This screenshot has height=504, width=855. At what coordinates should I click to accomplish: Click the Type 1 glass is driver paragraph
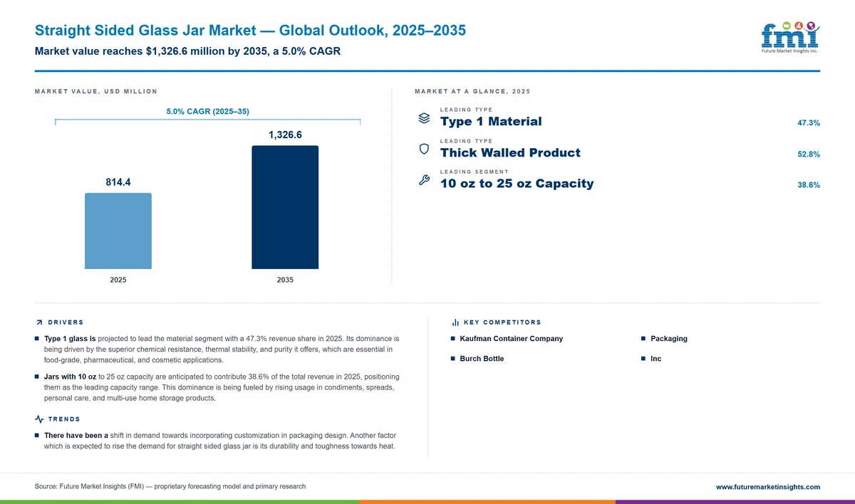222,349
